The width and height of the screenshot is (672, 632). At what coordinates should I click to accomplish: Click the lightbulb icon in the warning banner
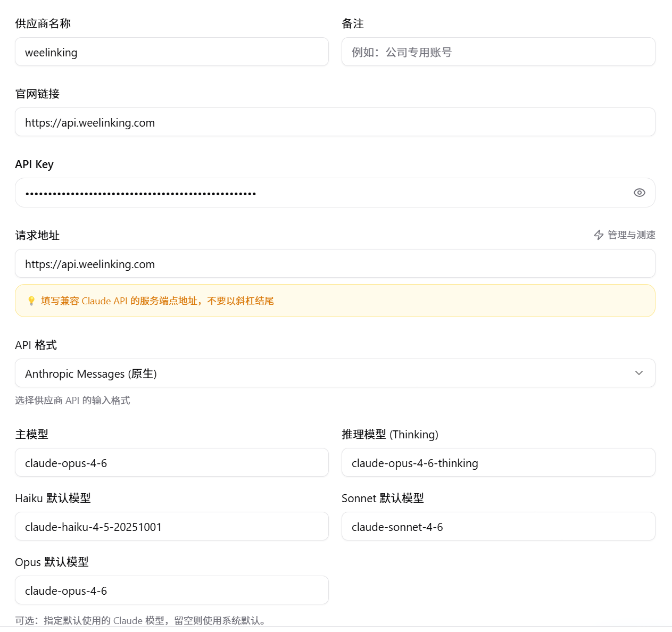point(31,301)
